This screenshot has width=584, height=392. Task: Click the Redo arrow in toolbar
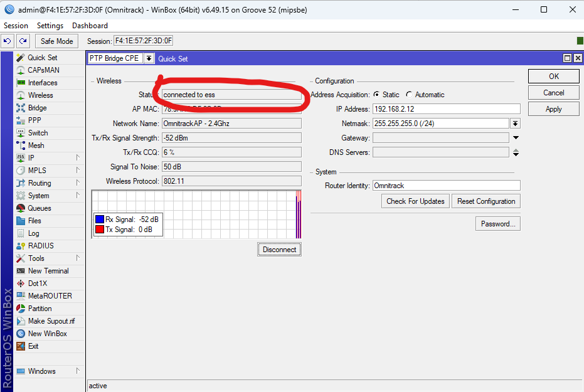[x=23, y=41]
